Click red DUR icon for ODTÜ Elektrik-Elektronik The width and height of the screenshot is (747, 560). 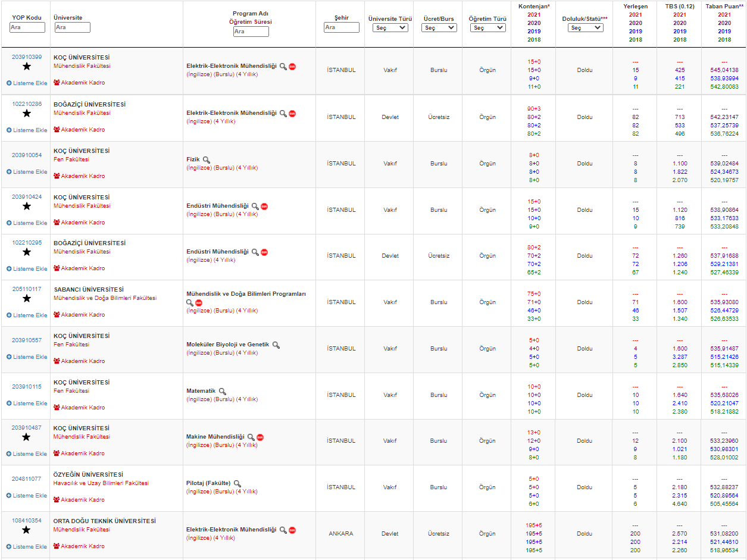[x=292, y=530]
